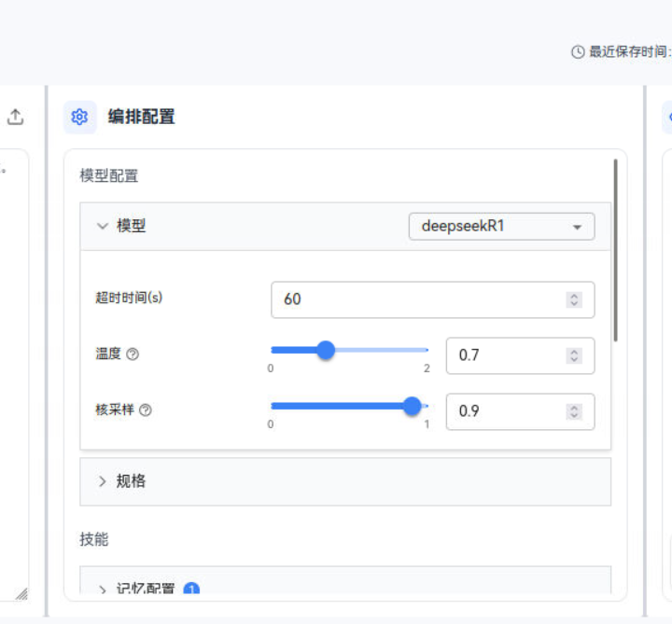Click the stepper arrows of the 温度 value
The height and width of the screenshot is (624, 672).
coord(574,355)
